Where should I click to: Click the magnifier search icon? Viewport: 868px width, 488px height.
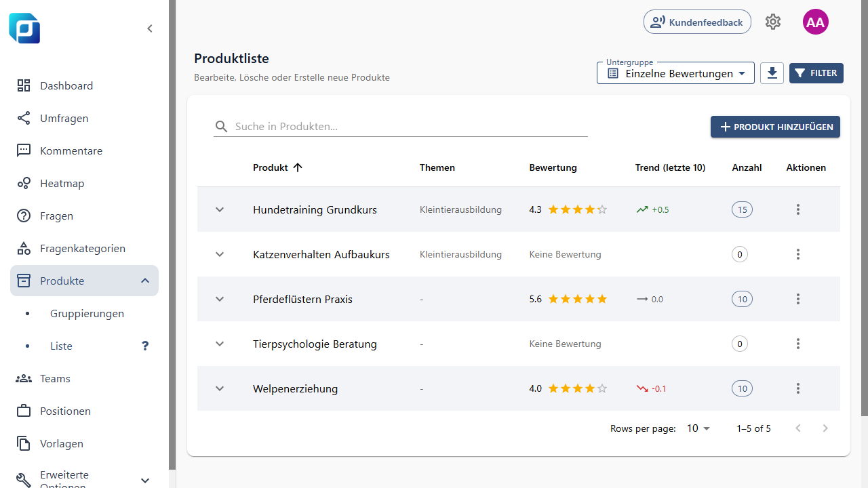click(221, 127)
